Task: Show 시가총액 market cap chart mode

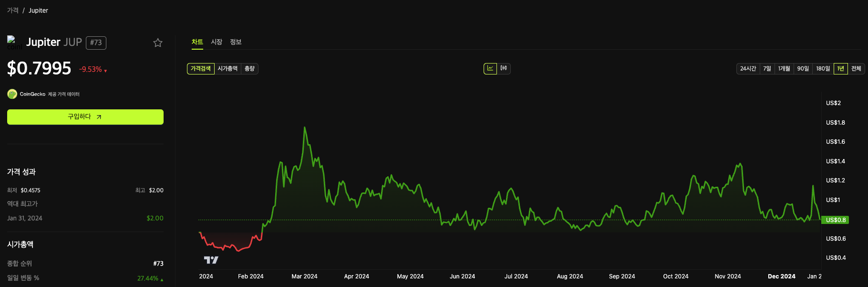Action: coord(227,69)
